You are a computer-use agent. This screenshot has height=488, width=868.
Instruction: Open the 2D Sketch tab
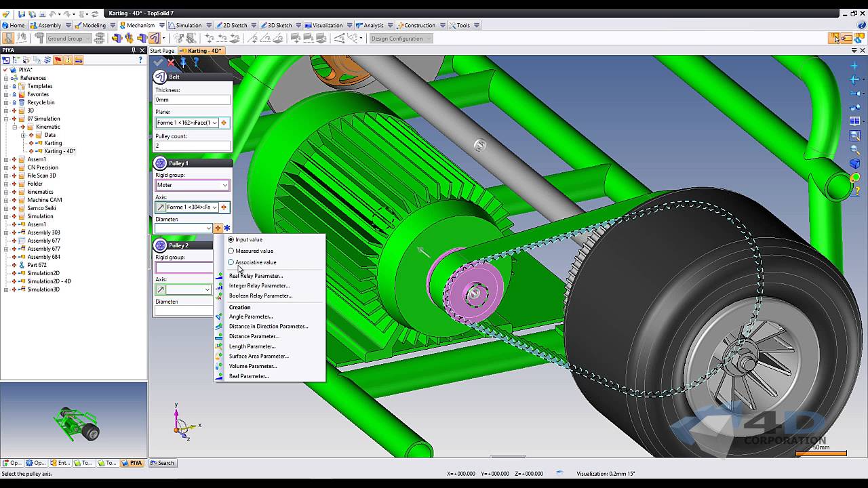[x=235, y=25]
